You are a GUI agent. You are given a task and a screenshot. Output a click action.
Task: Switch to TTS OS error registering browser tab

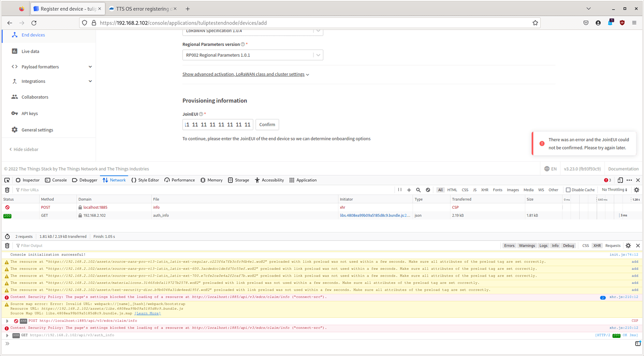(x=142, y=9)
